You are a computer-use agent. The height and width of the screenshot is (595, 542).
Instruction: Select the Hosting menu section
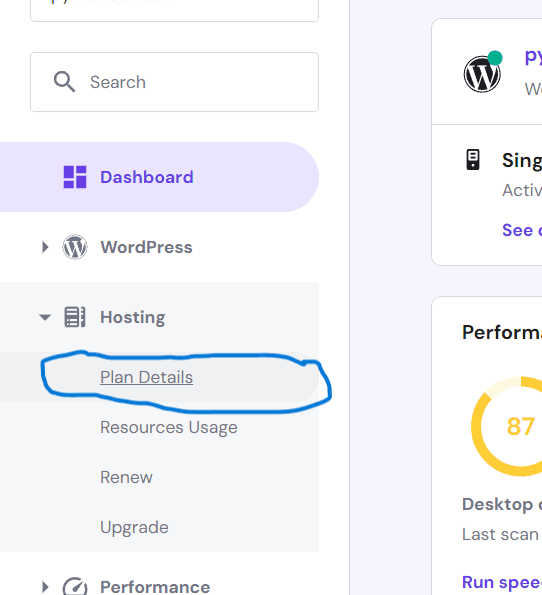pos(159,317)
